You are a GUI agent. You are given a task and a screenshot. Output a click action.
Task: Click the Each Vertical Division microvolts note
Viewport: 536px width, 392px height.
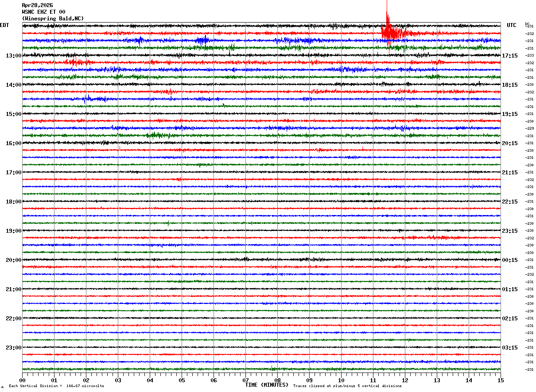[x=56, y=386]
